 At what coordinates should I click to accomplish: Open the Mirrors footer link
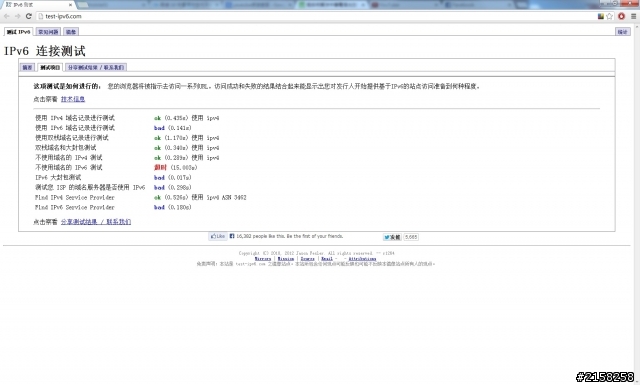[x=263, y=259]
